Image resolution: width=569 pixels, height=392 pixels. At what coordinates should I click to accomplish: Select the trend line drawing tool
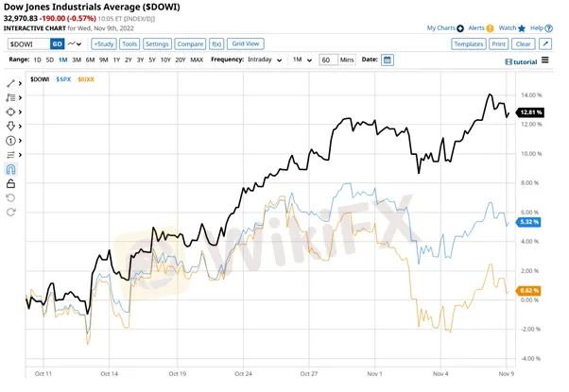coord(10,84)
